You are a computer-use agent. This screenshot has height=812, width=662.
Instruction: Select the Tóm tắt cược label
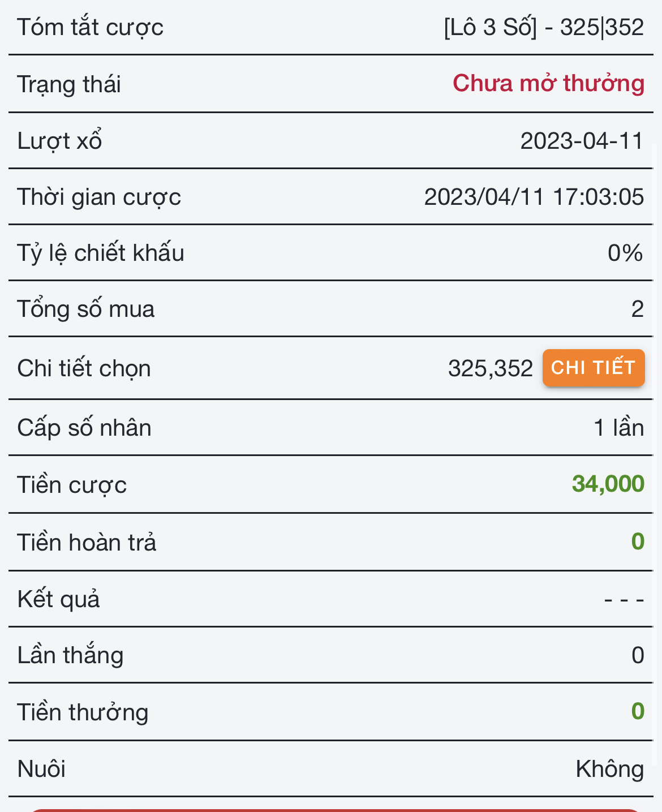pos(91,27)
